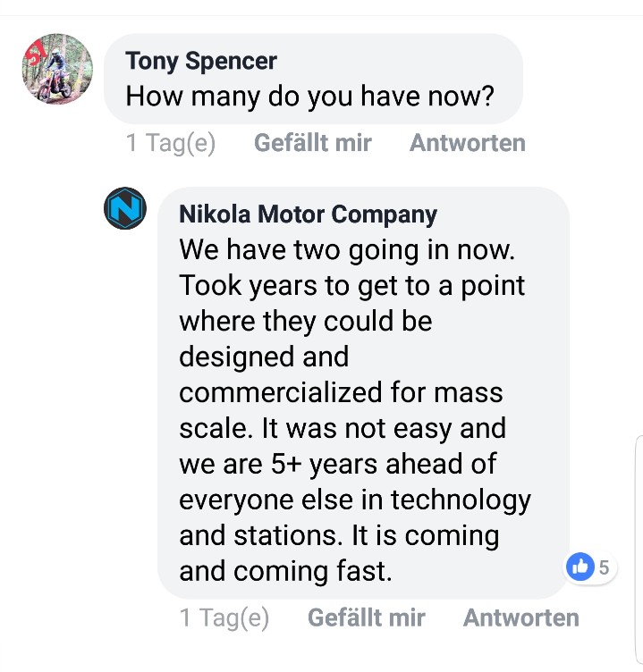This screenshot has width=643, height=672.
Task: Open Tony Spencer's dirt bike profile picture
Action: (x=57, y=71)
